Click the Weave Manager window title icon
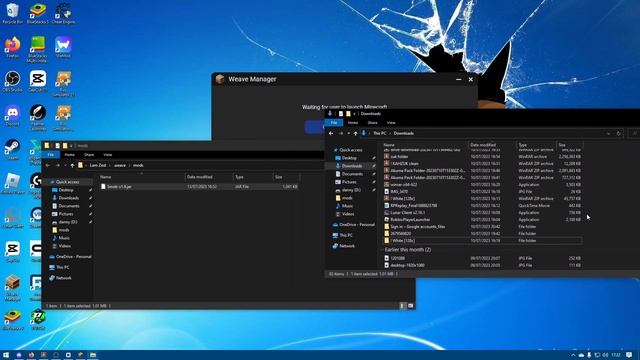This screenshot has height=360, width=640. tap(220, 79)
